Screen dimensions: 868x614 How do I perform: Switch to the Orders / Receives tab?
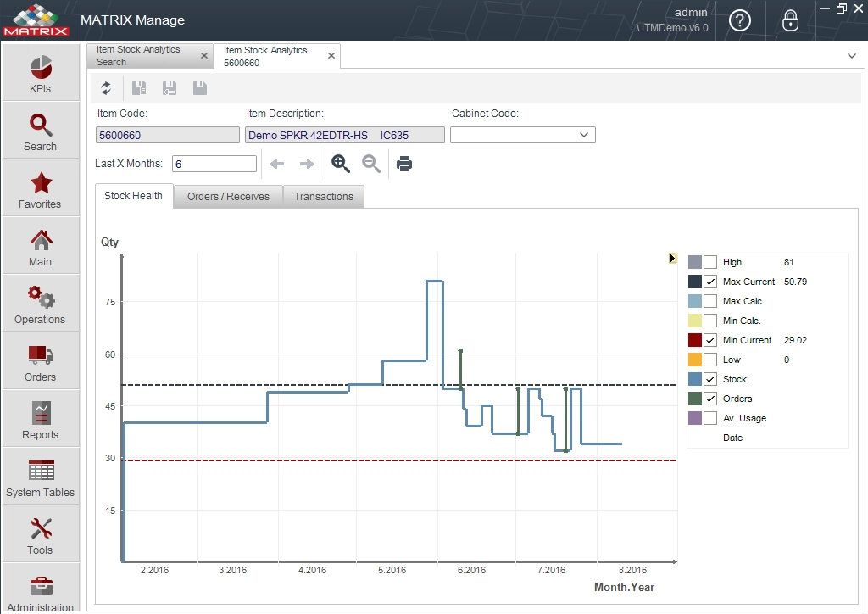pyautogui.click(x=228, y=197)
